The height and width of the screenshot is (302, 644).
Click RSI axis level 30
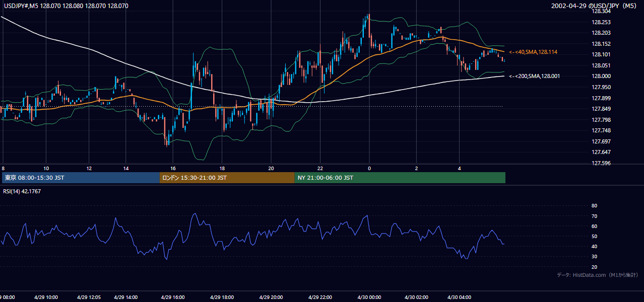[x=594, y=257]
